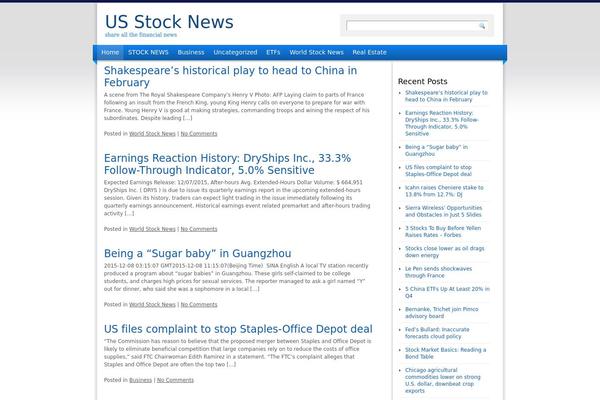Click World Stock News category under DryShips post
Screen dimensions: 600x400
tap(152, 229)
